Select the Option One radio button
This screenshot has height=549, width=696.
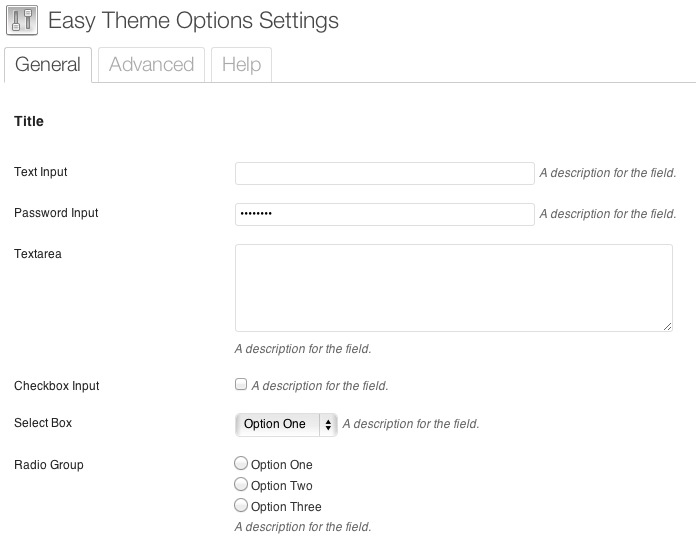point(240,464)
